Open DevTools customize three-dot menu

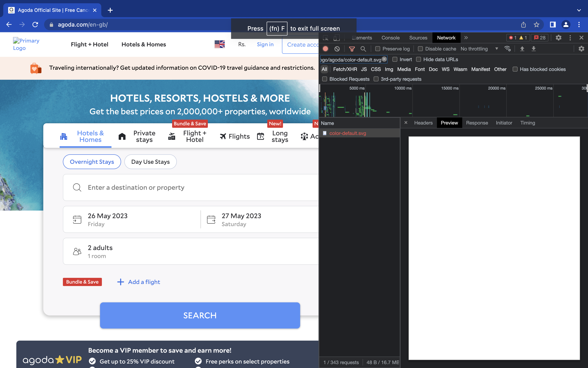[x=570, y=38]
